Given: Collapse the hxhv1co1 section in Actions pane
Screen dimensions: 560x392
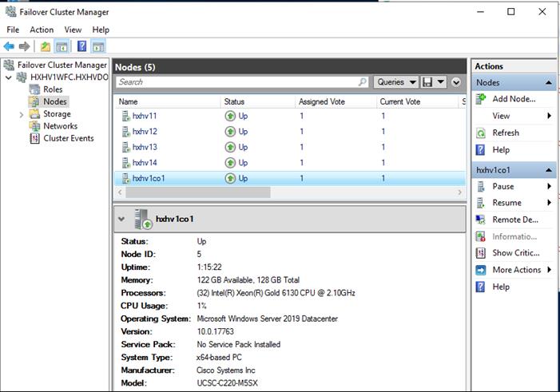Looking at the screenshot, I should 549,170.
